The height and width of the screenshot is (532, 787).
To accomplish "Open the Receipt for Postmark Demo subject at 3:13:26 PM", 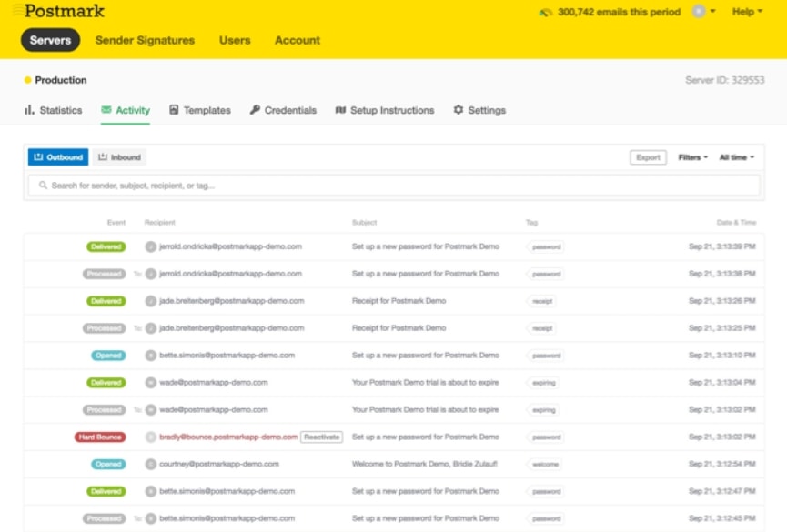I will pos(399,301).
